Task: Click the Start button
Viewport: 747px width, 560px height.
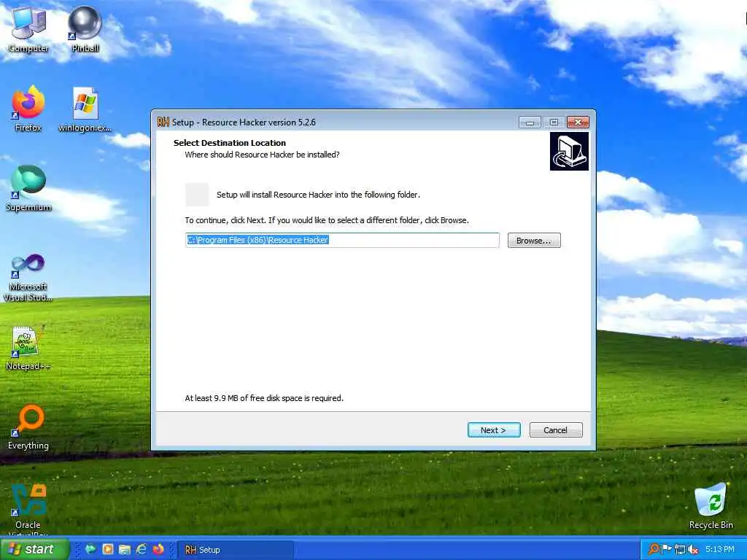Action: click(x=34, y=549)
